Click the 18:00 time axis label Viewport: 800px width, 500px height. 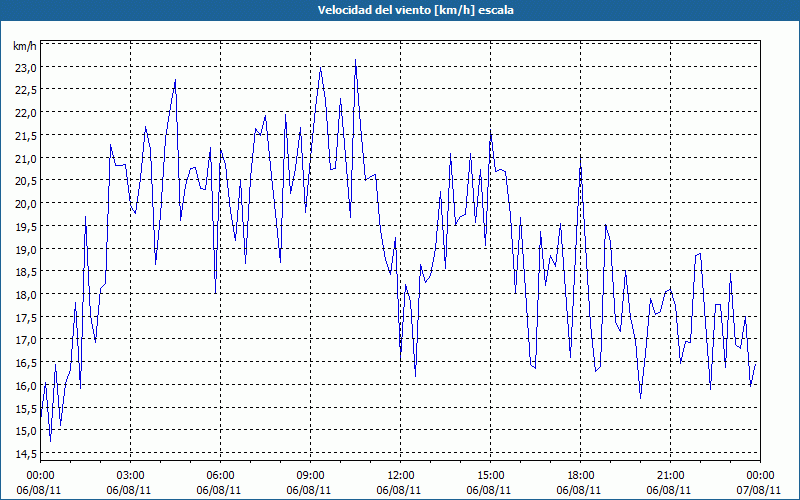tap(581, 475)
